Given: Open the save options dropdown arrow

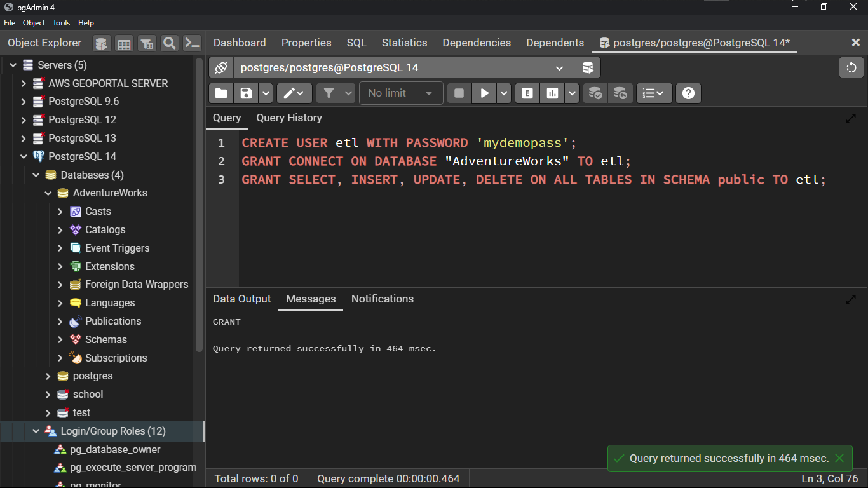Looking at the screenshot, I should tap(266, 93).
